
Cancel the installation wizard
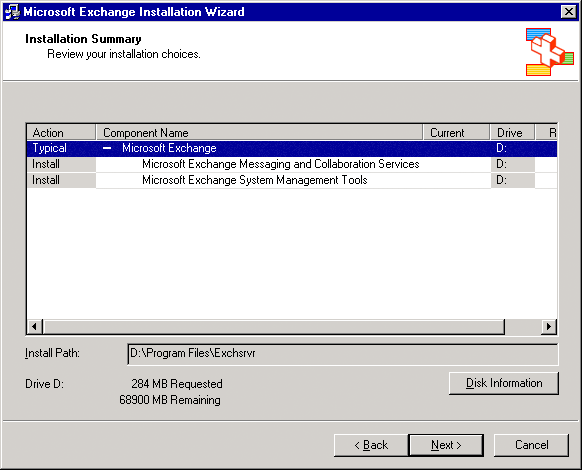tap(531, 445)
